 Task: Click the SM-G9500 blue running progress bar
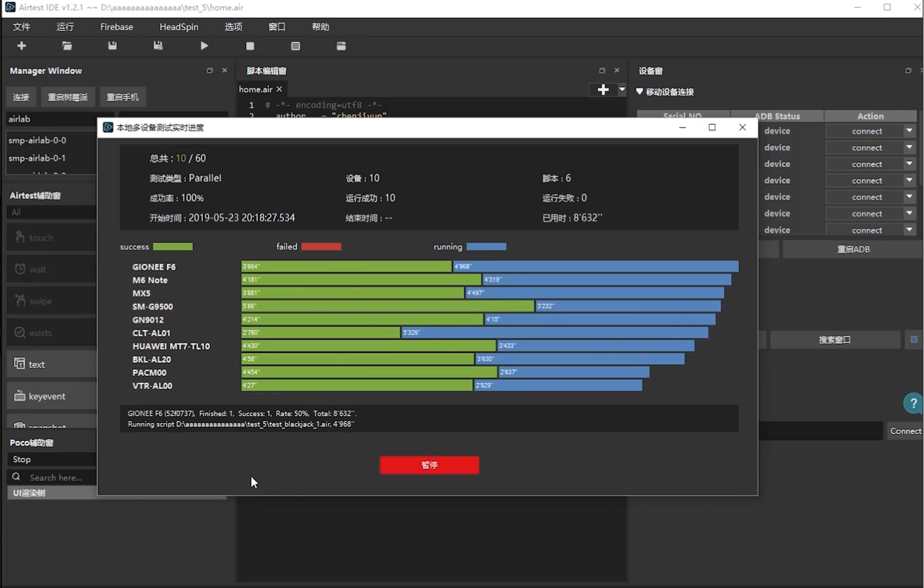(x=628, y=306)
